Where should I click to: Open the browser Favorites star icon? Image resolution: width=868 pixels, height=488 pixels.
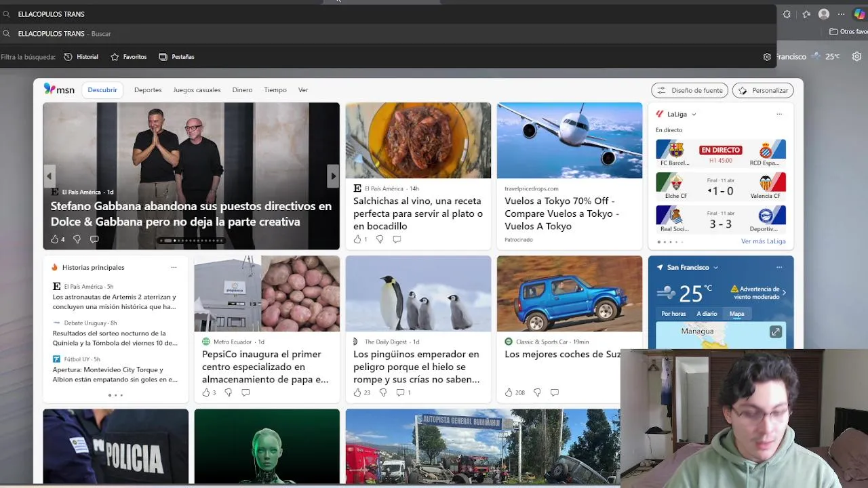pos(806,14)
